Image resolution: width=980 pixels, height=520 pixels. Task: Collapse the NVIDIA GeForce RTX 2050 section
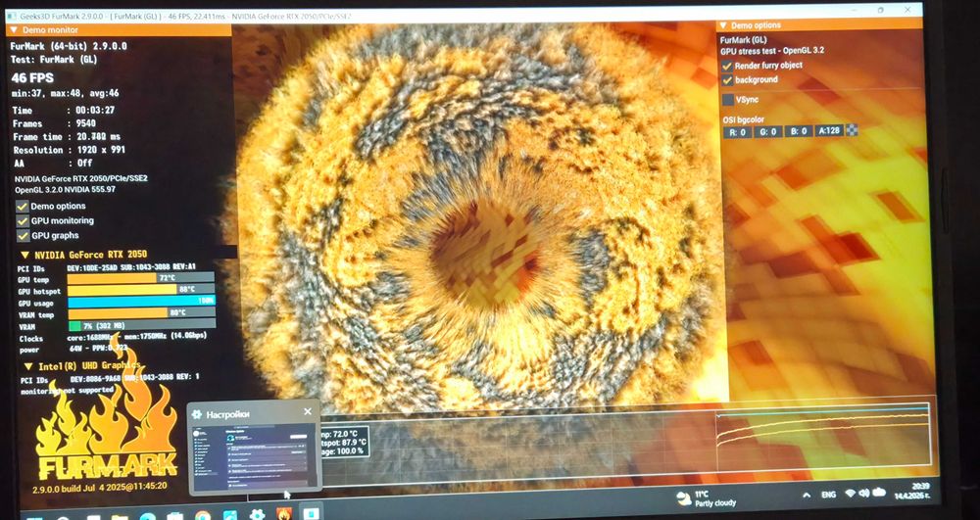pyautogui.click(x=25, y=255)
